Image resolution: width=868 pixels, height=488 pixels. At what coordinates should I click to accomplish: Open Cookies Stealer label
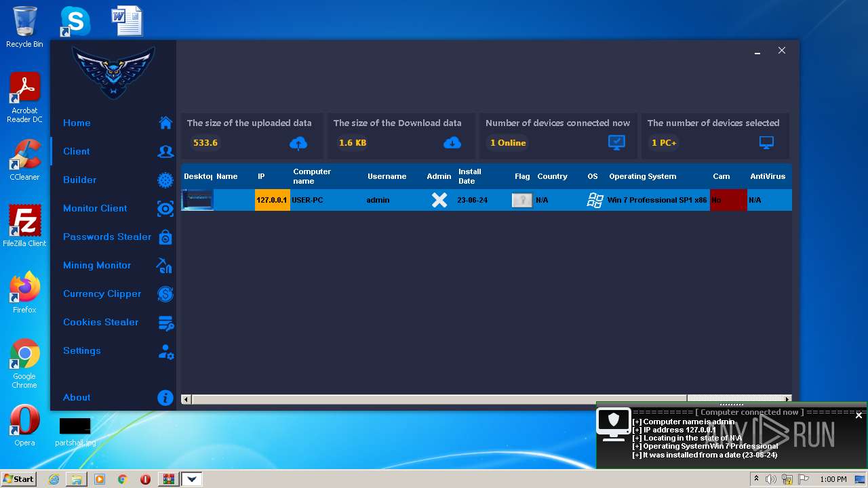pyautogui.click(x=101, y=322)
